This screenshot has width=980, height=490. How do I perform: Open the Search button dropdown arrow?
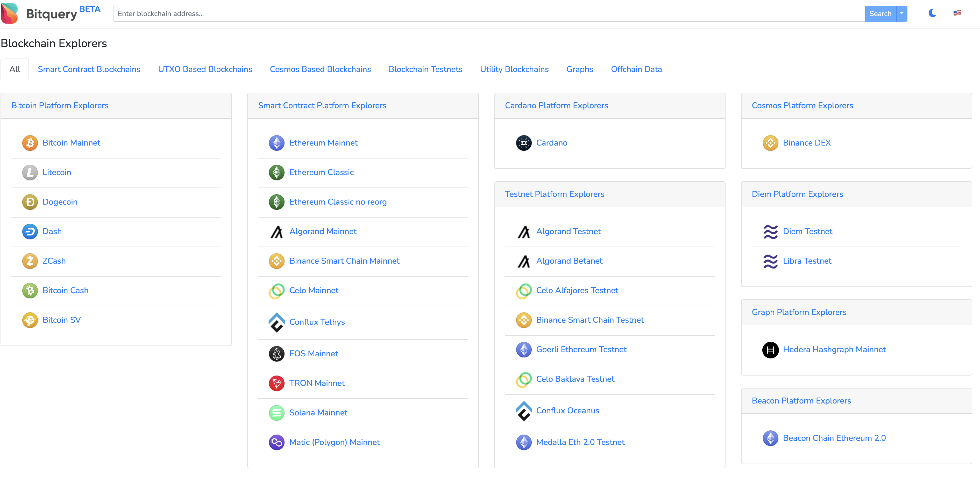click(x=901, y=13)
